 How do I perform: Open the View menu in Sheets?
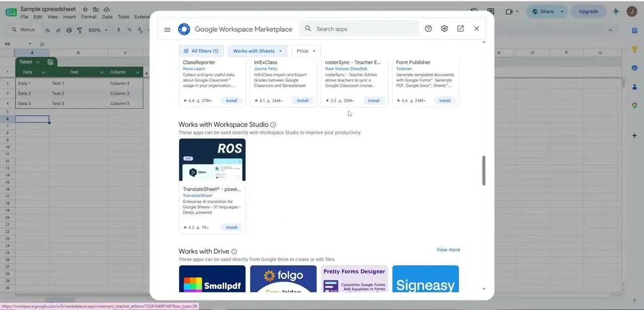click(52, 17)
